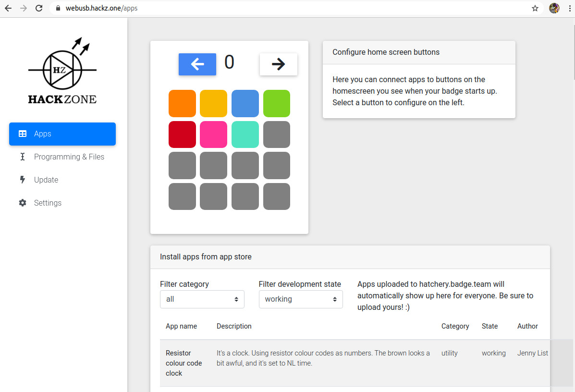Viewport: 575px width, 392px height.
Task: Go back using browser back arrow
Action: click(8, 8)
